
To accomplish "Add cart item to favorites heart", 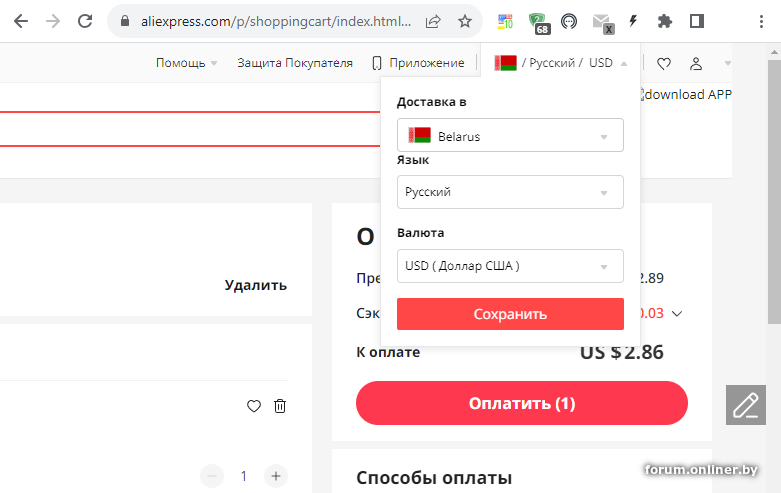I will (x=254, y=406).
